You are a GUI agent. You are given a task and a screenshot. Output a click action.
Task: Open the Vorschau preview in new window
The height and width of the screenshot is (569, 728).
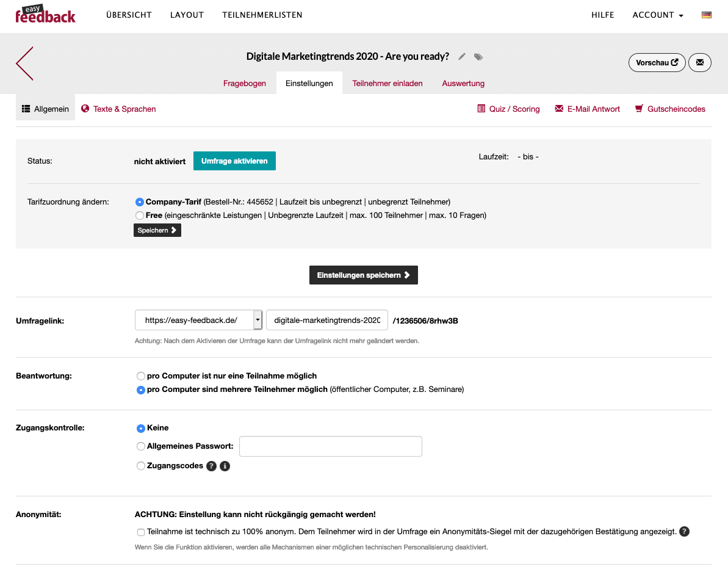point(657,62)
